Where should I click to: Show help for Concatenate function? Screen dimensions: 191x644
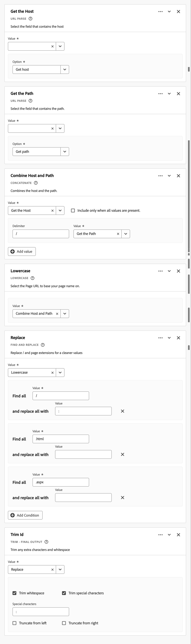pos(36,183)
